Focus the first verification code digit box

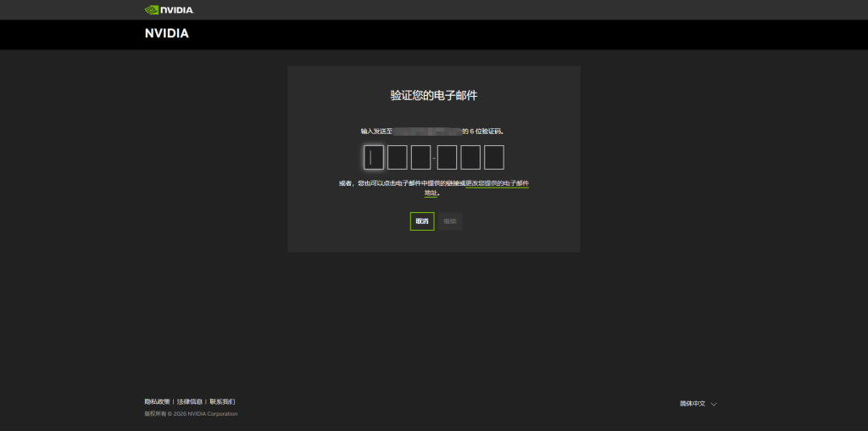(374, 157)
